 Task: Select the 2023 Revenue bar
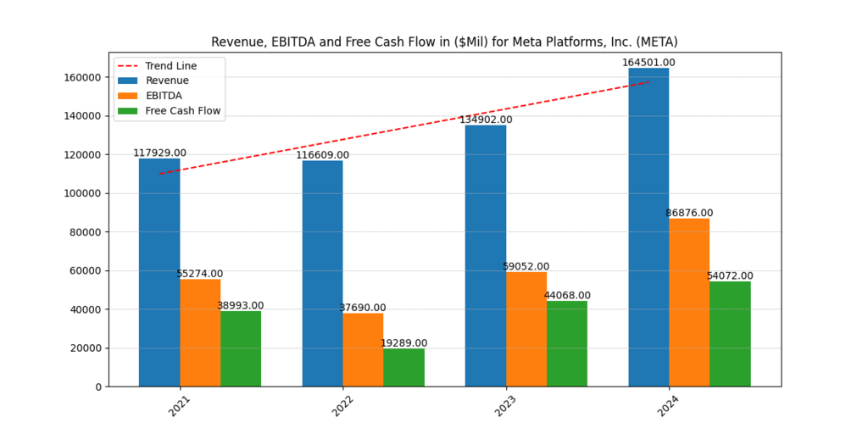point(486,254)
